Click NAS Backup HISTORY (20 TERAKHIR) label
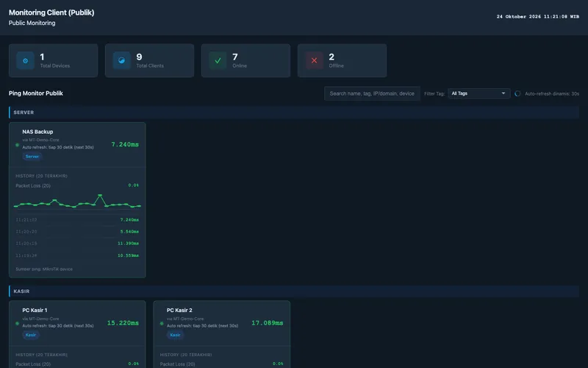The image size is (588, 368). pos(41,176)
